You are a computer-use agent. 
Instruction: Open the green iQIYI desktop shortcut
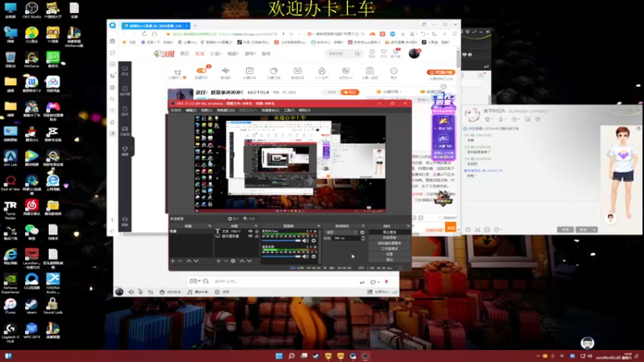pos(52,60)
